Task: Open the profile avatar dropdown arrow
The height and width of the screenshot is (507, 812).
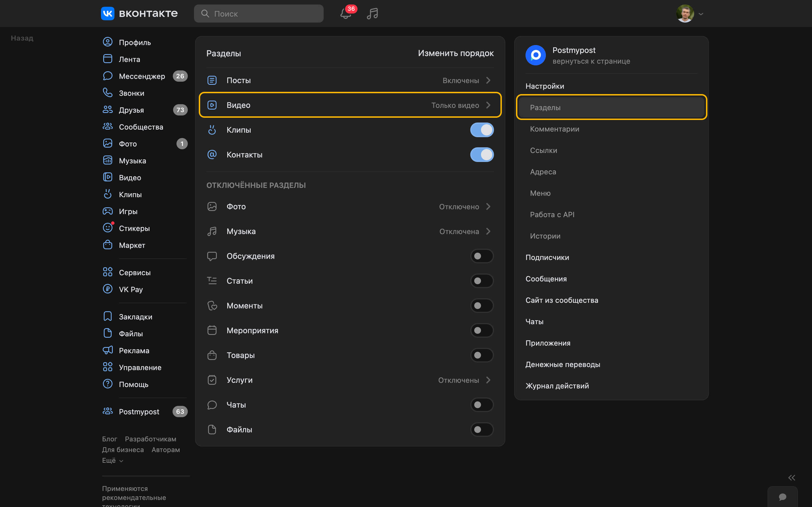Action: (701, 14)
